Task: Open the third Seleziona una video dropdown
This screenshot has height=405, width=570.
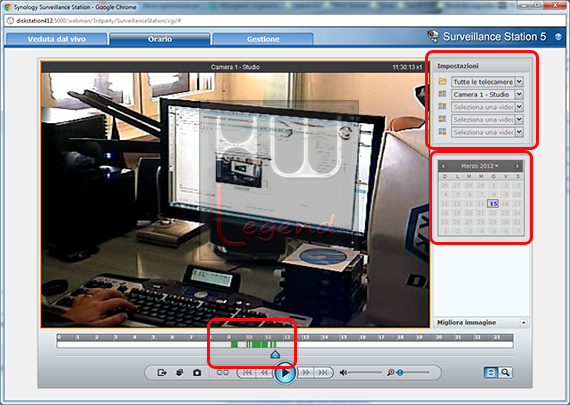Action: (x=487, y=132)
